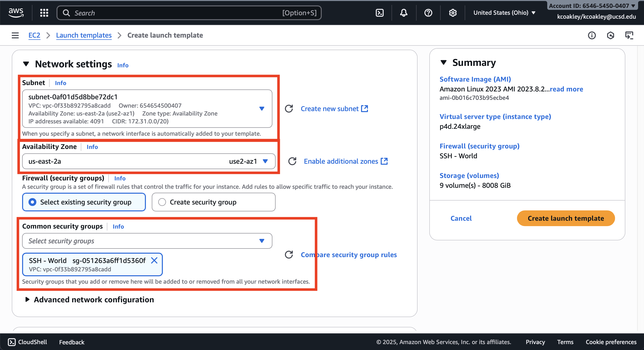Viewport: 644px width, 350px height.
Task: Open the United States (Ohio) region menu
Action: (x=504, y=13)
